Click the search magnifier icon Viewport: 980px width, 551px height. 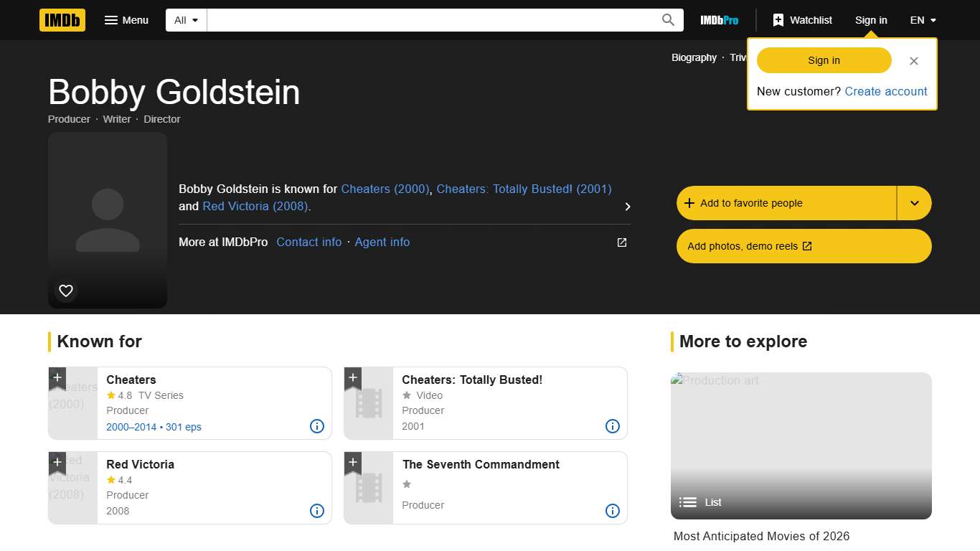coord(667,20)
